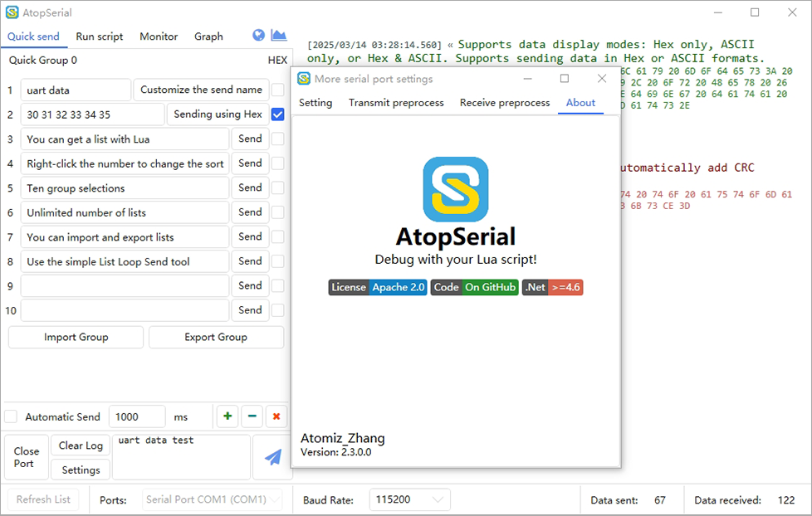Click the 'Data sent: 67' status entry

pyautogui.click(x=628, y=500)
